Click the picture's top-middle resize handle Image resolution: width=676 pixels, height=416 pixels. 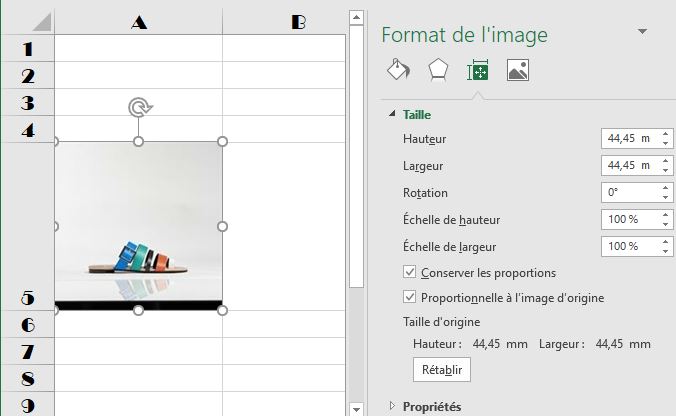[x=138, y=141]
